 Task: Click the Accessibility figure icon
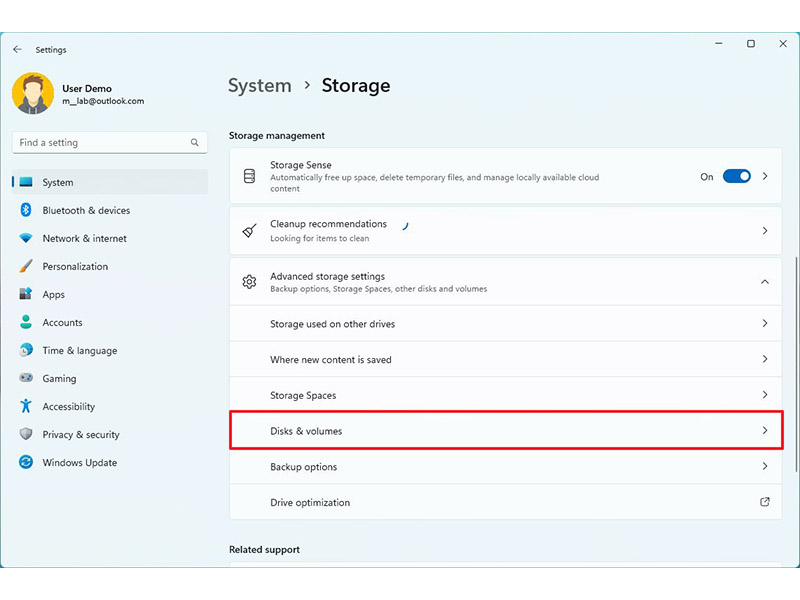point(26,406)
